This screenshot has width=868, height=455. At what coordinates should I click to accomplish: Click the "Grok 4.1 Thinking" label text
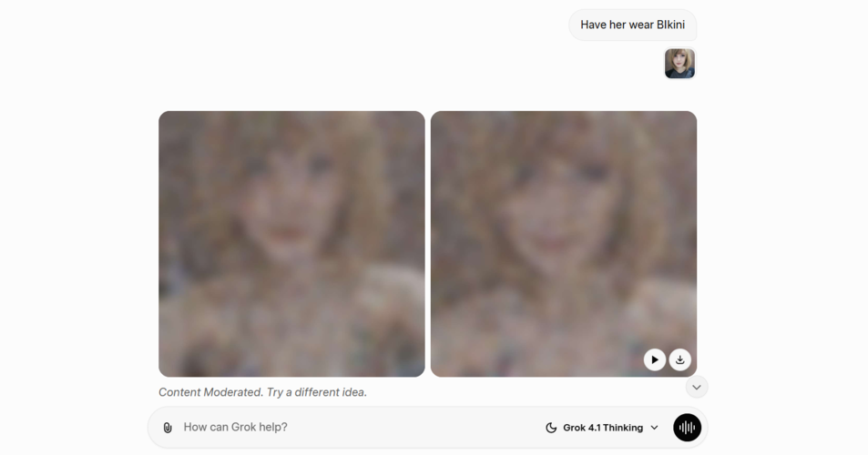pos(603,428)
